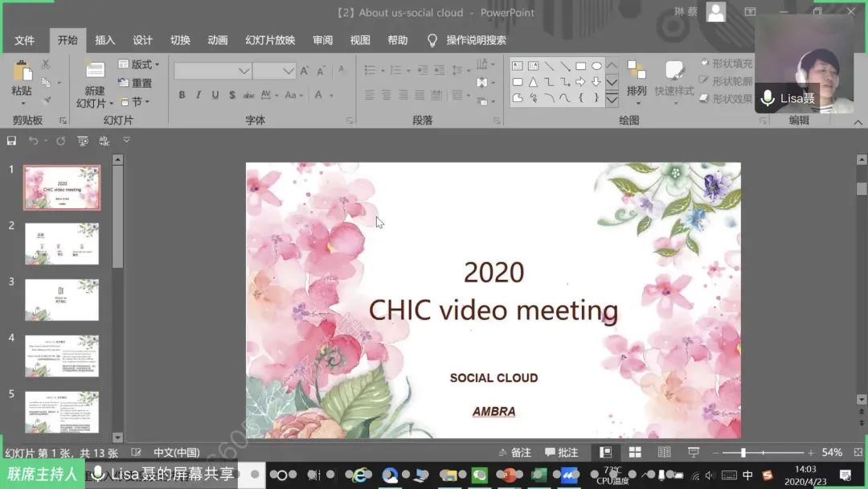The image size is (868, 489).
Task: Save the presentation from the quick access toolbar
Action: [11, 141]
